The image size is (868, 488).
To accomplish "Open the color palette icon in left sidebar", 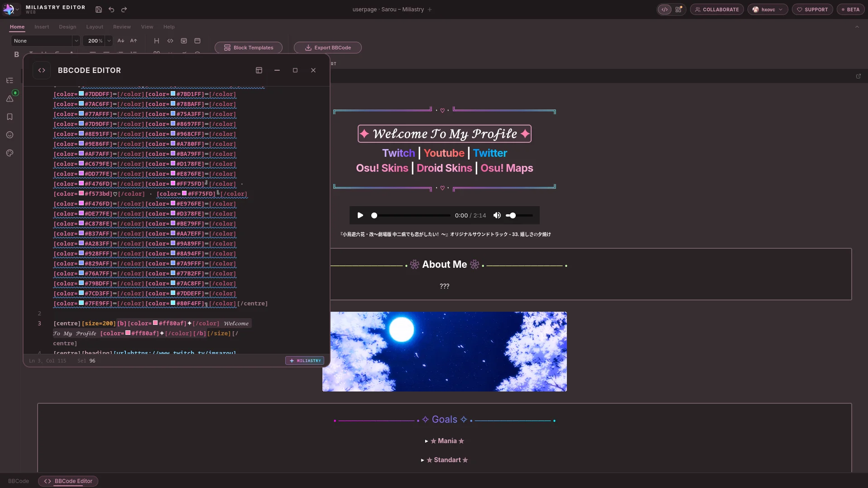I will point(10,153).
